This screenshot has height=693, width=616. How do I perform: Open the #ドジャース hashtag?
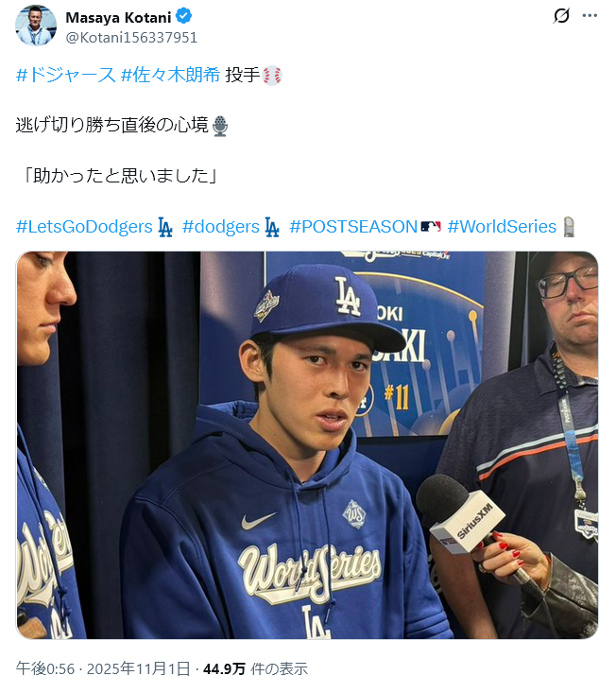pyautogui.click(x=66, y=75)
